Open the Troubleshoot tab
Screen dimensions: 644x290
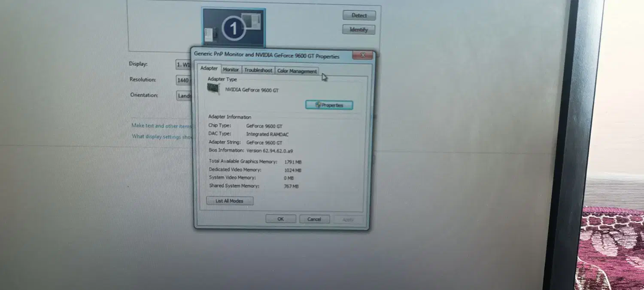pyautogui.click(x=258, y=70)
